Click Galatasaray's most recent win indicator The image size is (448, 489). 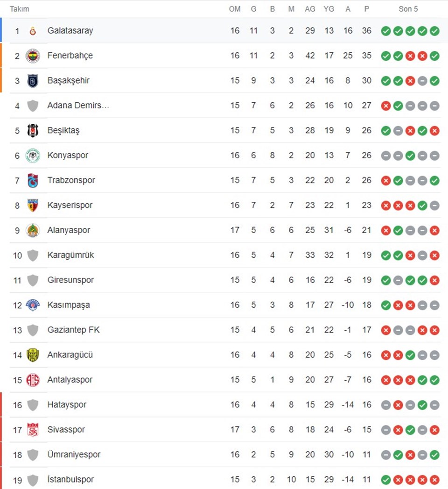pos(434,31)
